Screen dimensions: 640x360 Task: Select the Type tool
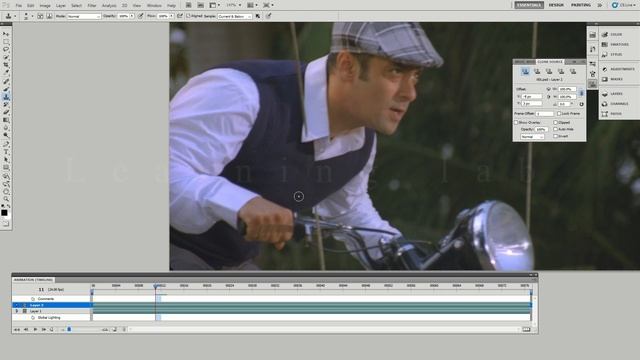pos(6,152)
